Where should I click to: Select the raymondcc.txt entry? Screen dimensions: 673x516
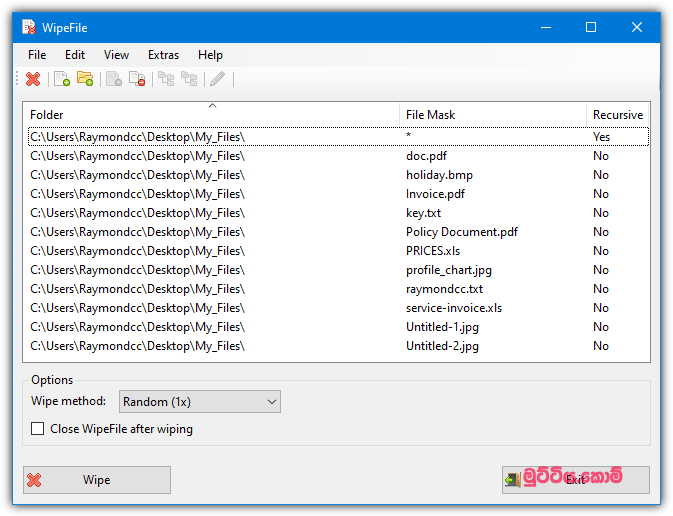click(x=444, y=289)
